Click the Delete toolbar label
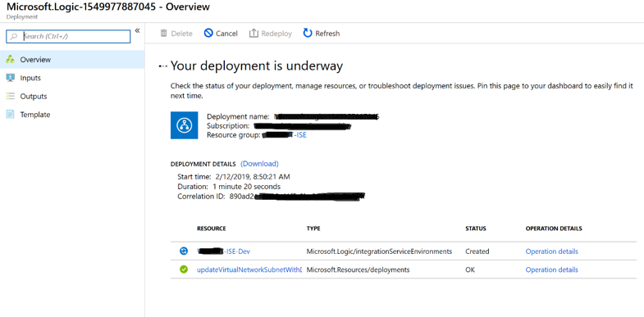The width and height of the screenshot is (644, 317). coord(181,34)
